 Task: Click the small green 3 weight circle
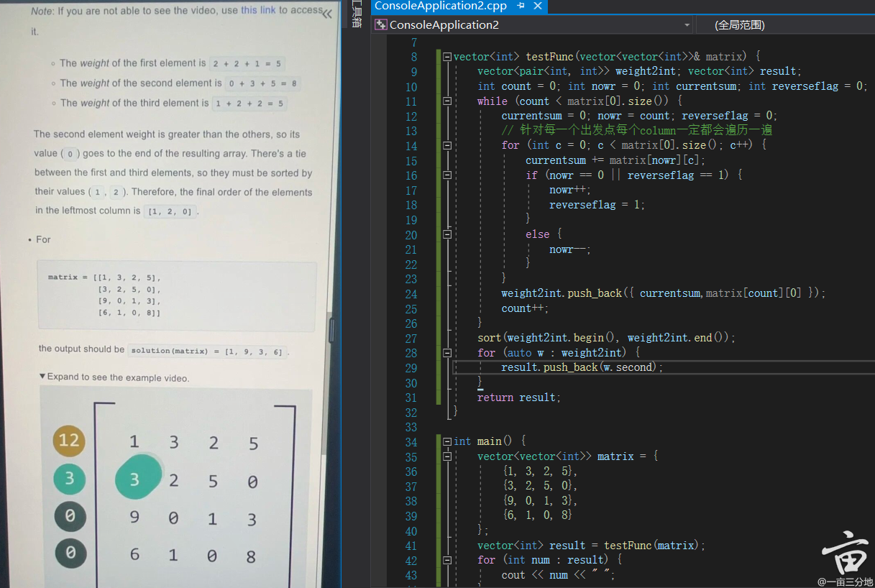click(70, 479)
